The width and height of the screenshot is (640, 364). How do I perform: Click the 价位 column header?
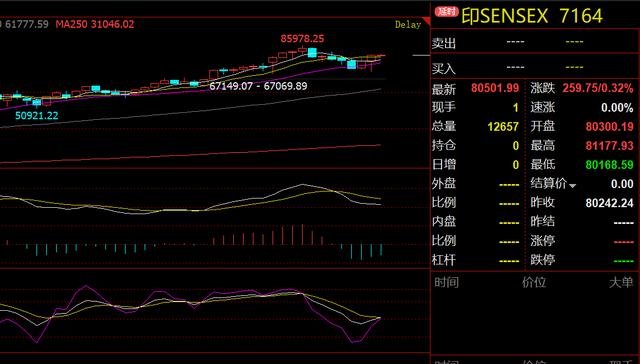pos(534,282)
